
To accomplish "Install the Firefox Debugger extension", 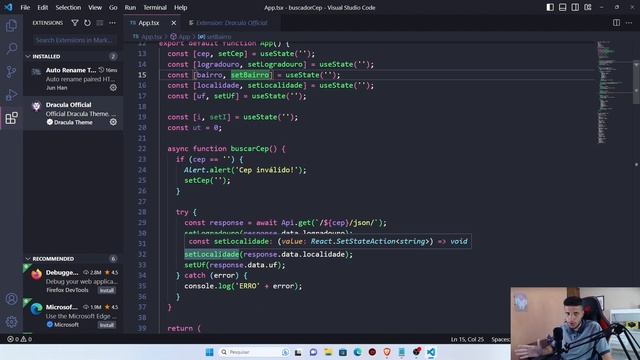I will coord(107,290).
